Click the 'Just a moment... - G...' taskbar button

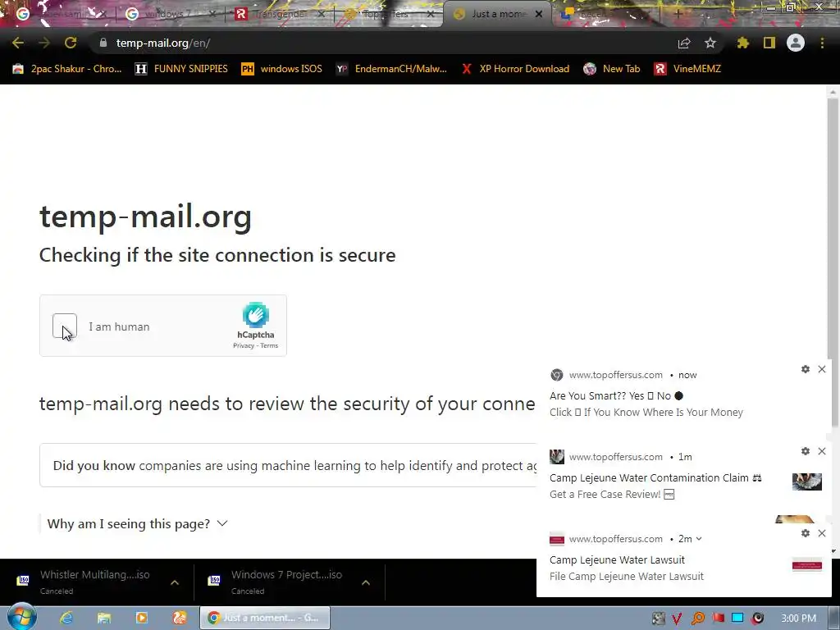265,619
